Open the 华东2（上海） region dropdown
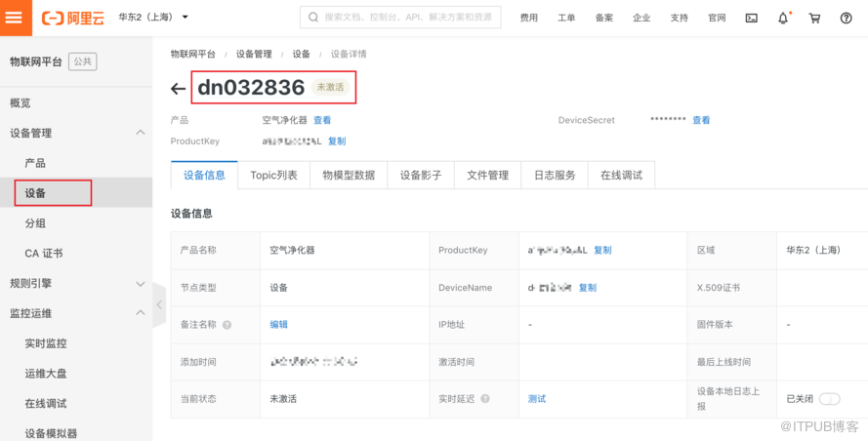This screenshot has width=868, height=441. [x=153, y=18]
